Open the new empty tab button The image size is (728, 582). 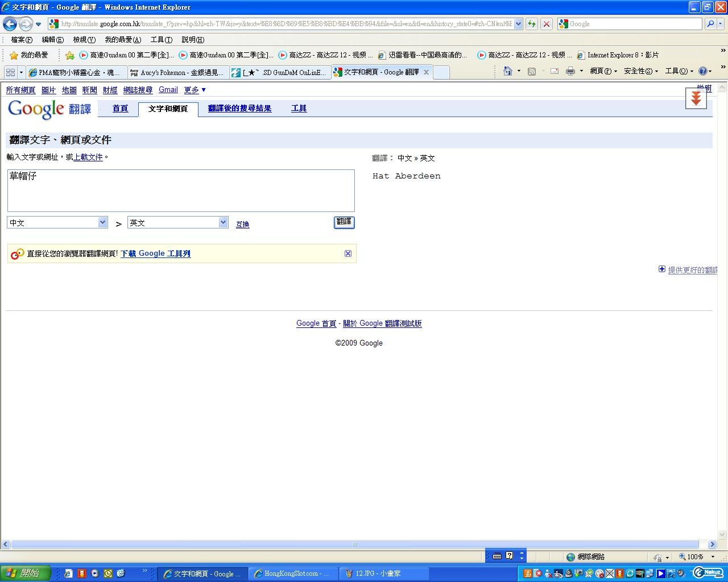[441, 72]
